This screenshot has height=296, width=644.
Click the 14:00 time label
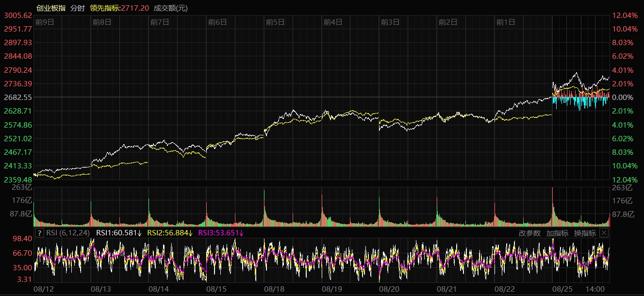595,289
